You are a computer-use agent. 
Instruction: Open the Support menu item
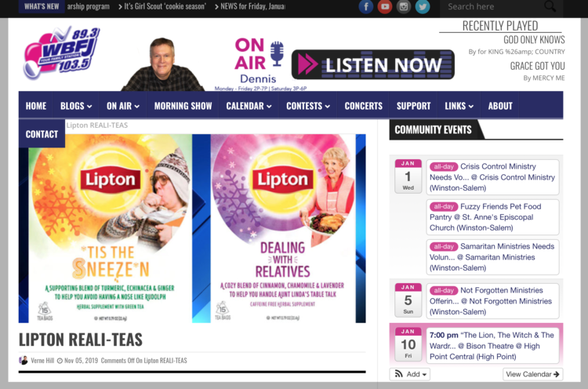click(x=414, y=106)
